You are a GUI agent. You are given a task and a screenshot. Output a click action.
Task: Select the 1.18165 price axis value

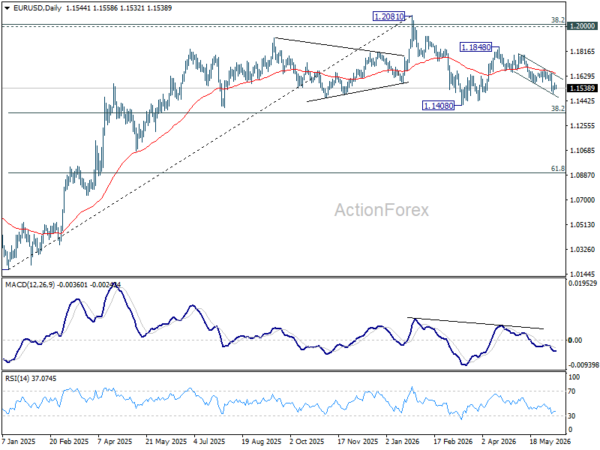coord(583,52)
